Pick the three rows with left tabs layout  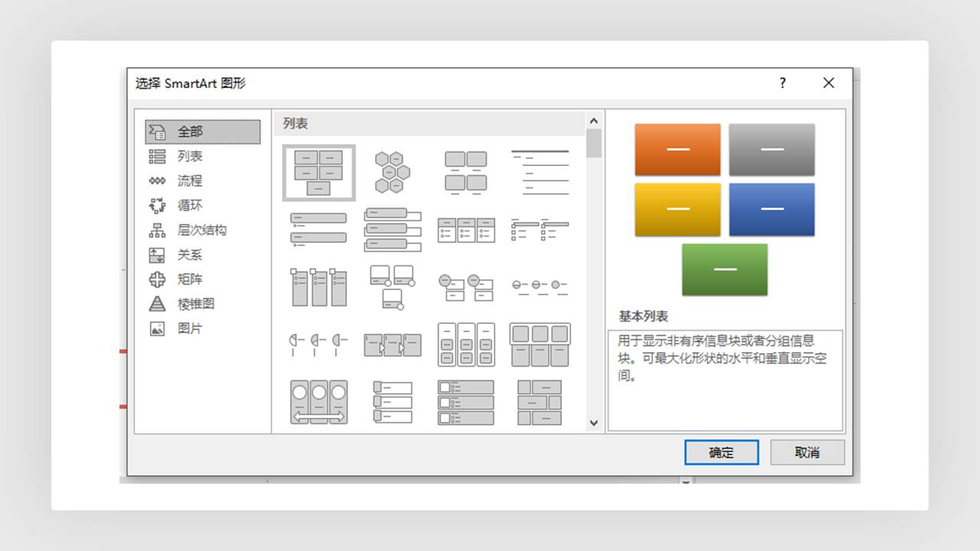click(x=392, y=403)
